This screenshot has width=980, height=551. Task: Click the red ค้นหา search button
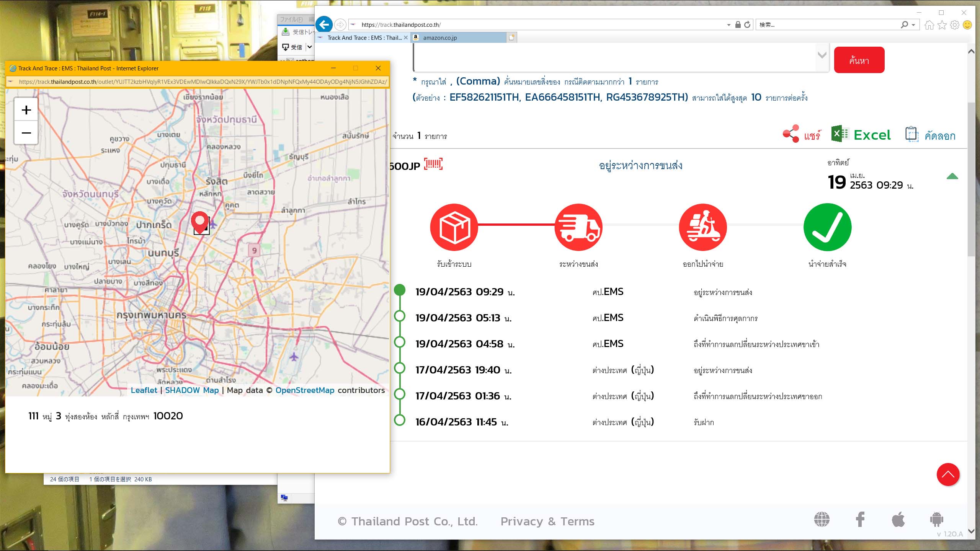pyautogui.click(x=859, y=60)
